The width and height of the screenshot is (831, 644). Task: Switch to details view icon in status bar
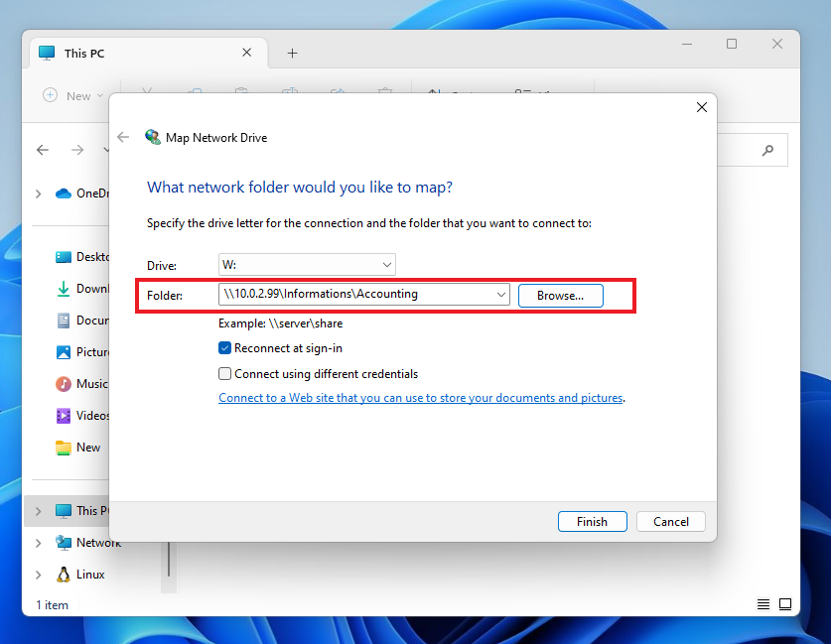762,604
